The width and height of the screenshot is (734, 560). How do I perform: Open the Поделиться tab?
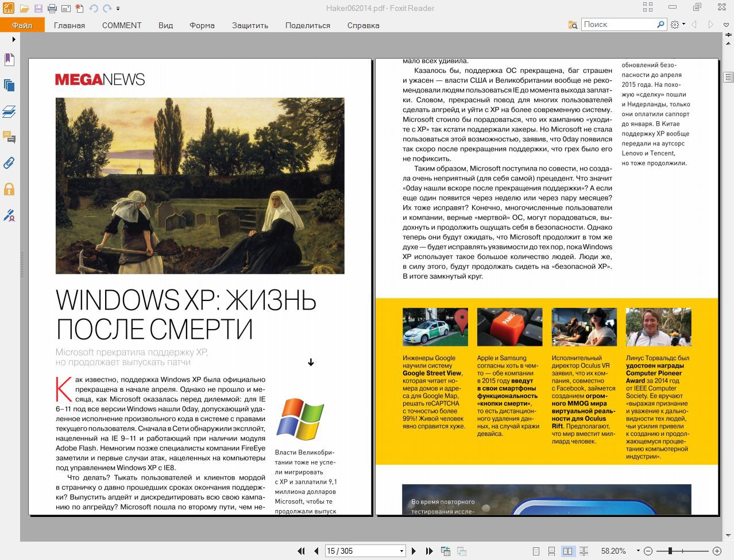(308, 25)
